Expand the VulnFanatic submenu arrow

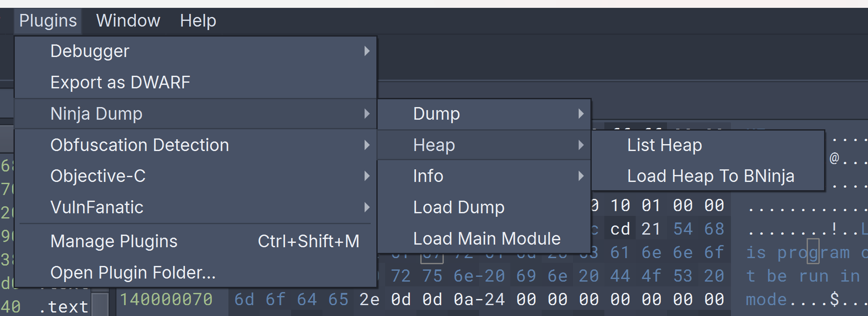tap(367, 207)
